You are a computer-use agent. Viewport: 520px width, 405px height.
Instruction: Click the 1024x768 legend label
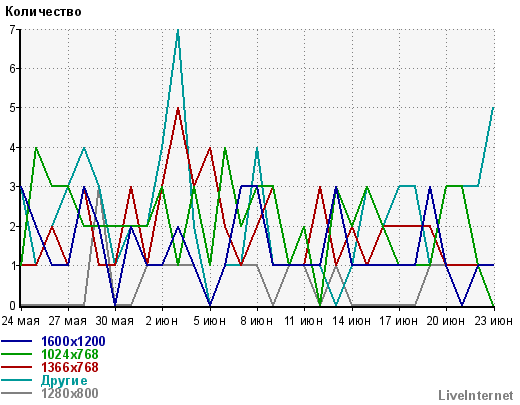coord(70,354)
